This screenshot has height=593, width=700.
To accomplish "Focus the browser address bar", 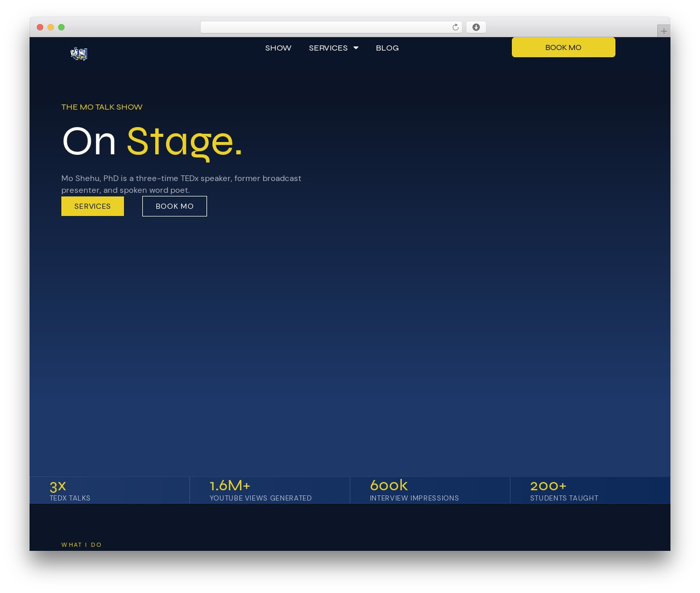I will click(x=331, y=27).
